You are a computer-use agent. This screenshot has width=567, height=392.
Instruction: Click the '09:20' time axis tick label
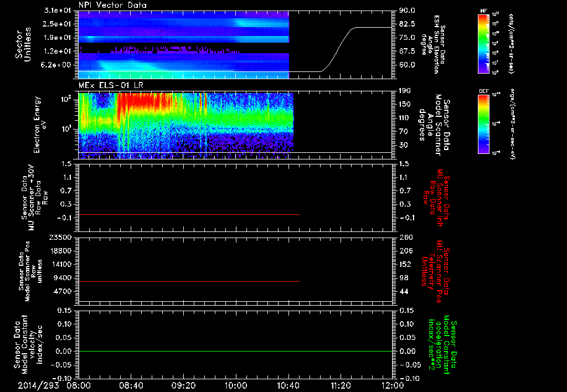183,385
